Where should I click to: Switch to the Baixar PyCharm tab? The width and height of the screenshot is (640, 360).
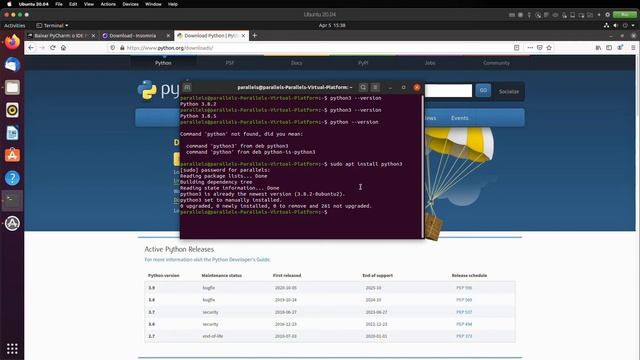(x=61, y=36)
